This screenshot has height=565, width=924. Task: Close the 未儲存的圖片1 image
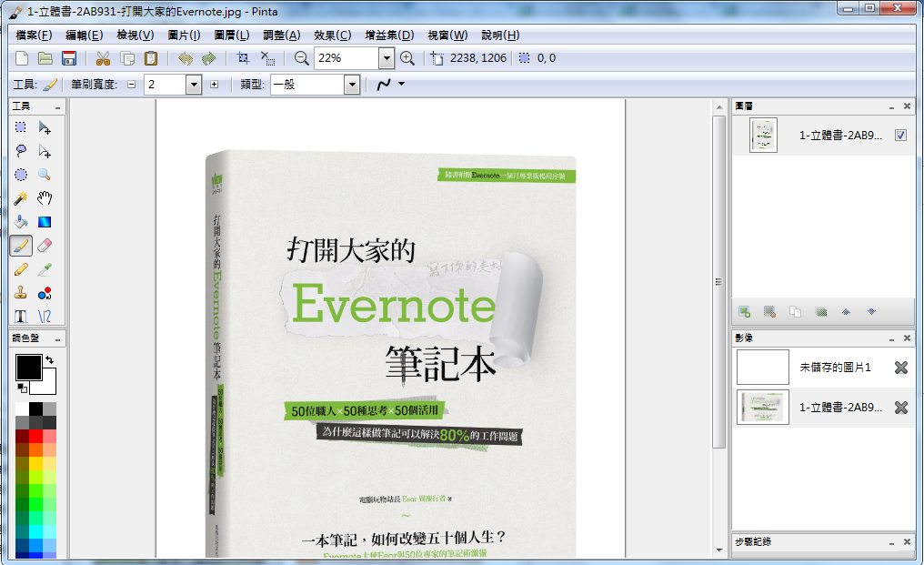point(900,368)
